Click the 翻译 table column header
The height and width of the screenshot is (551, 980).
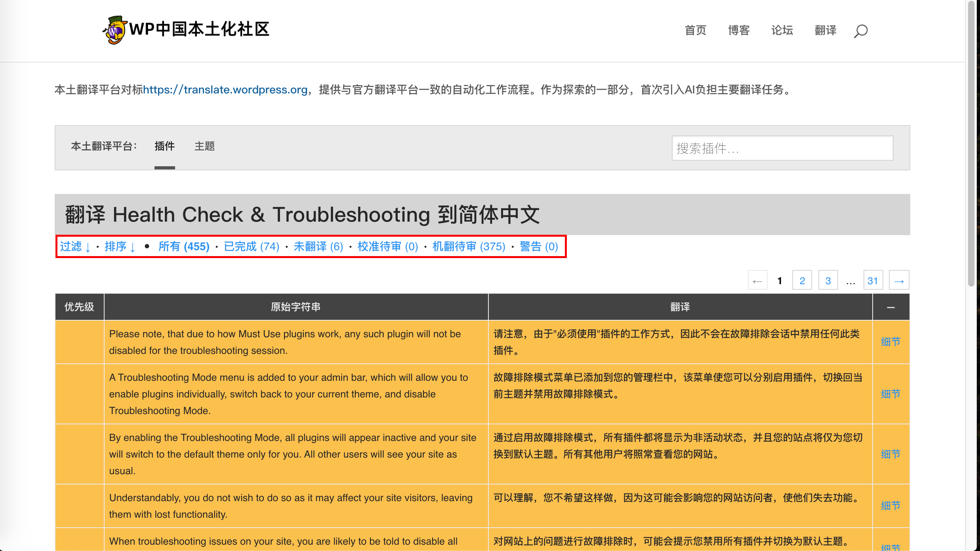[680, 307]
